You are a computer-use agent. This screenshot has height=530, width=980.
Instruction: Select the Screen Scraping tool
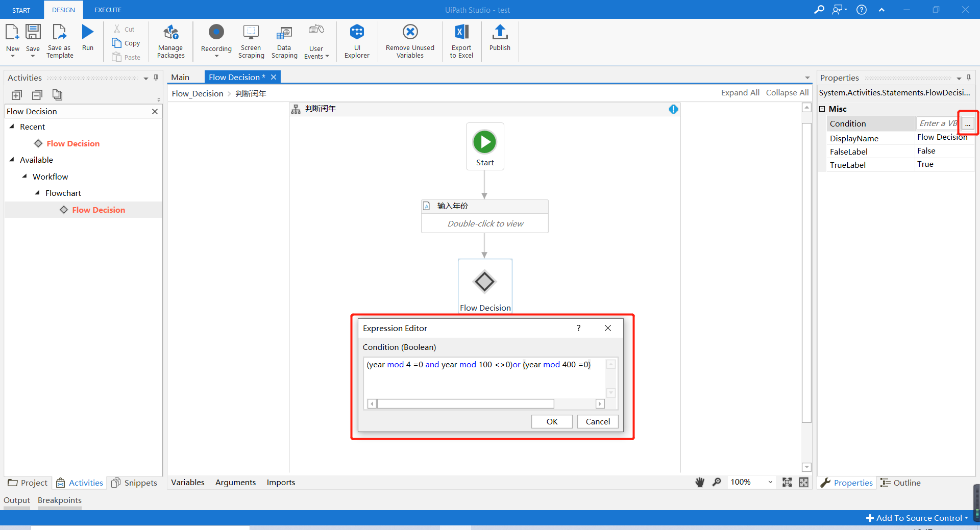(x=251, y=41)
